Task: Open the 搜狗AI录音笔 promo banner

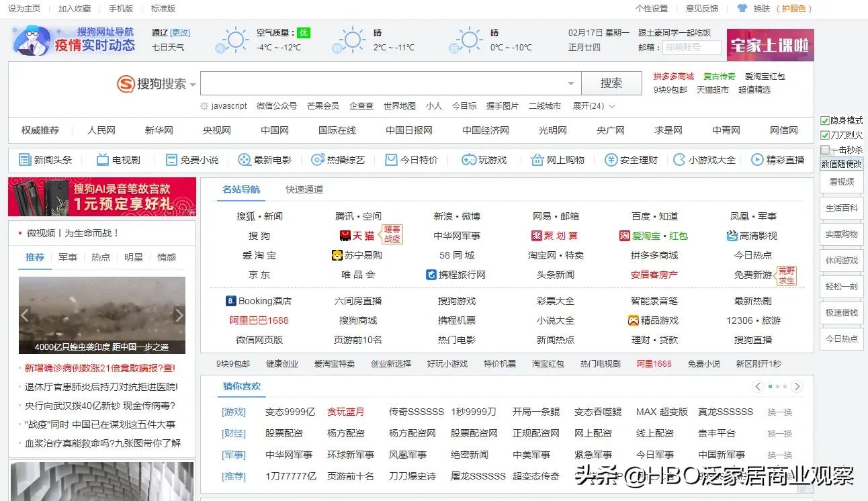Action: 102,196
